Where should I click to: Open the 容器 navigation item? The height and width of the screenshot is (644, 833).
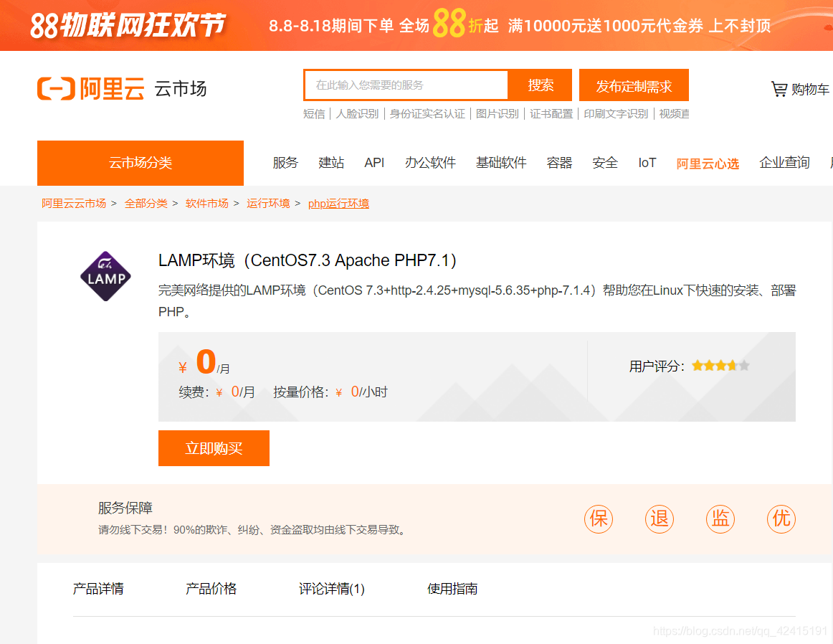tap(559, 163)
